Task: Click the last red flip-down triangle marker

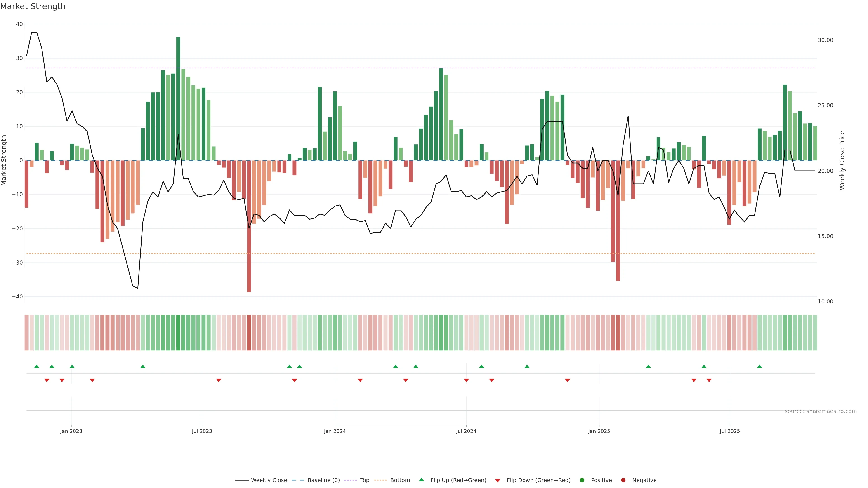Action: coord(709,380)
